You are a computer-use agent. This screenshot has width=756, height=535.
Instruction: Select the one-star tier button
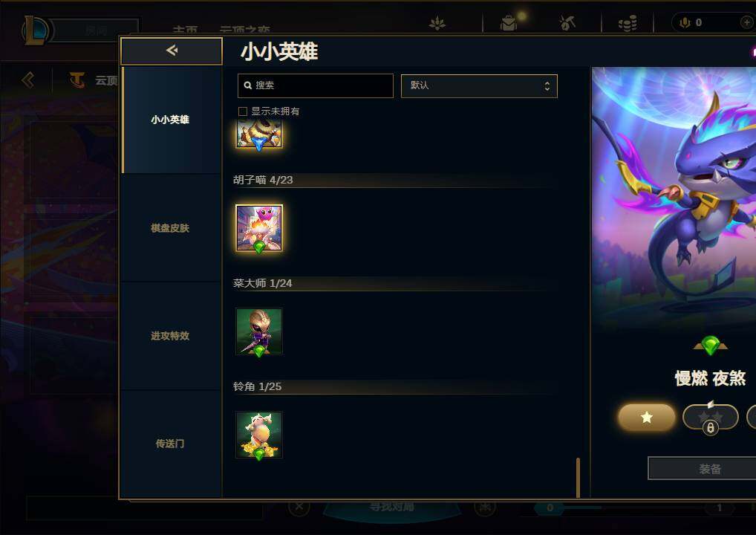pos(647,417)
